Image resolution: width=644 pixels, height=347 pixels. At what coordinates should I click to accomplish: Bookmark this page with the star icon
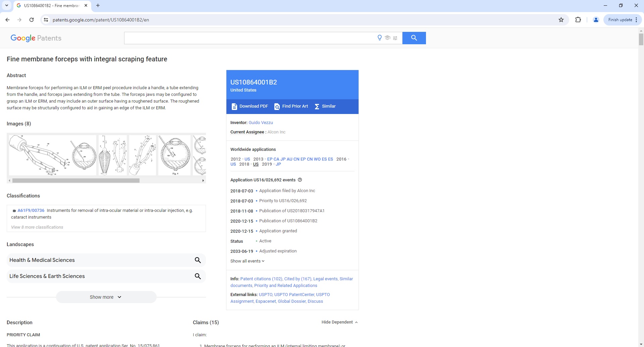tap(561, 20)
